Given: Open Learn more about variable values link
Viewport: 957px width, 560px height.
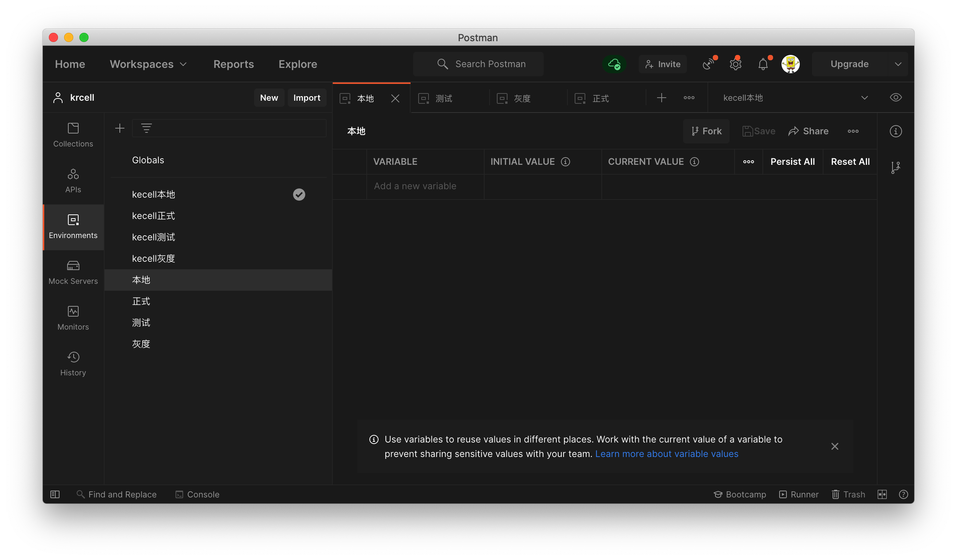Looking at the screenshot, I should point(667,454).
